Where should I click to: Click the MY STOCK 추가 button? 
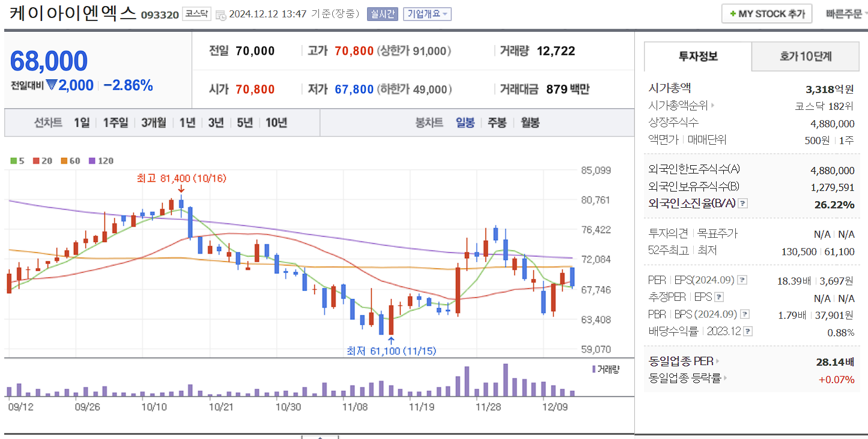click(x=766, y=13)
